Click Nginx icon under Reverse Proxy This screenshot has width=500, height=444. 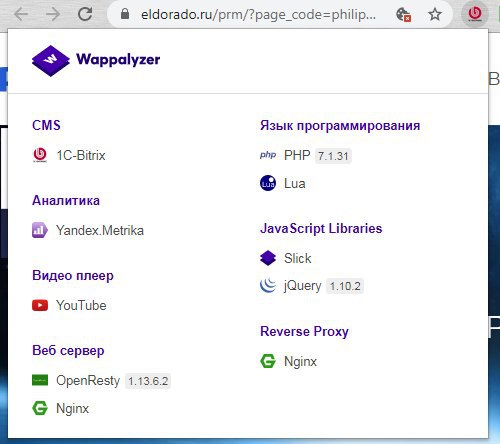268,361
